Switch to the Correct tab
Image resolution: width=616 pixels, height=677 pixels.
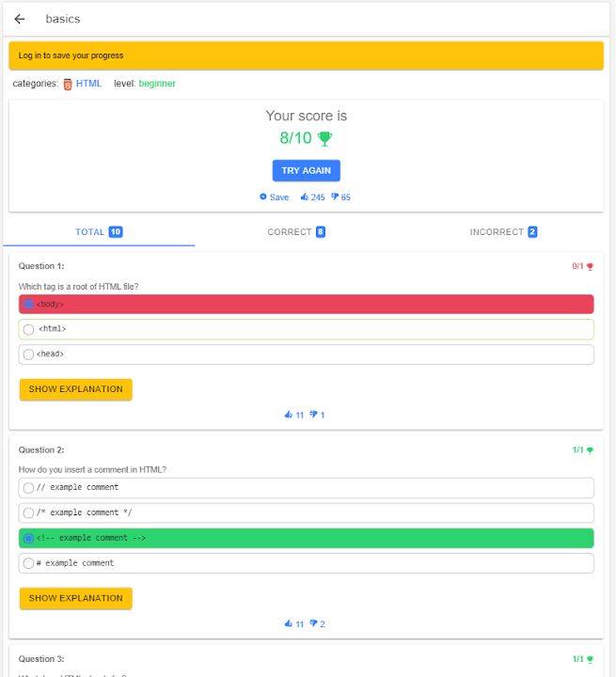296,232
